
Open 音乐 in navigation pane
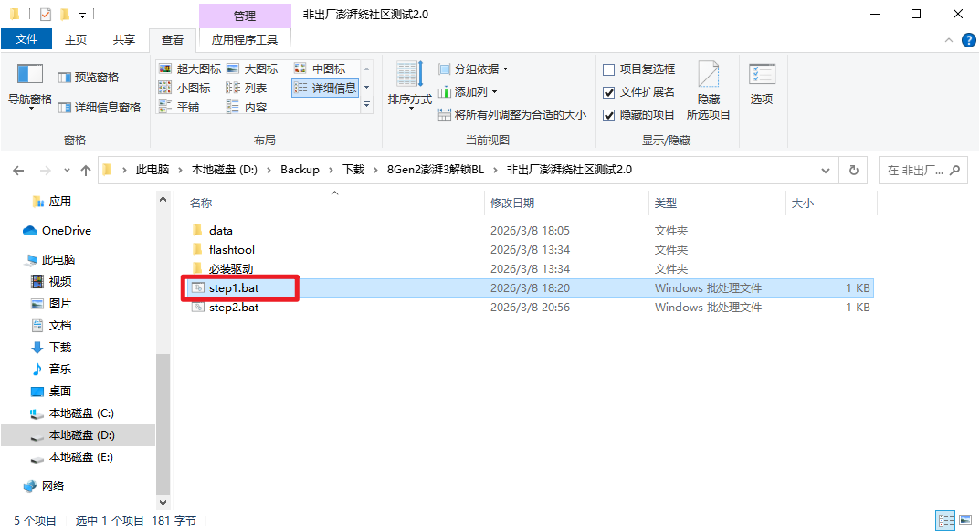pos(51,369)
